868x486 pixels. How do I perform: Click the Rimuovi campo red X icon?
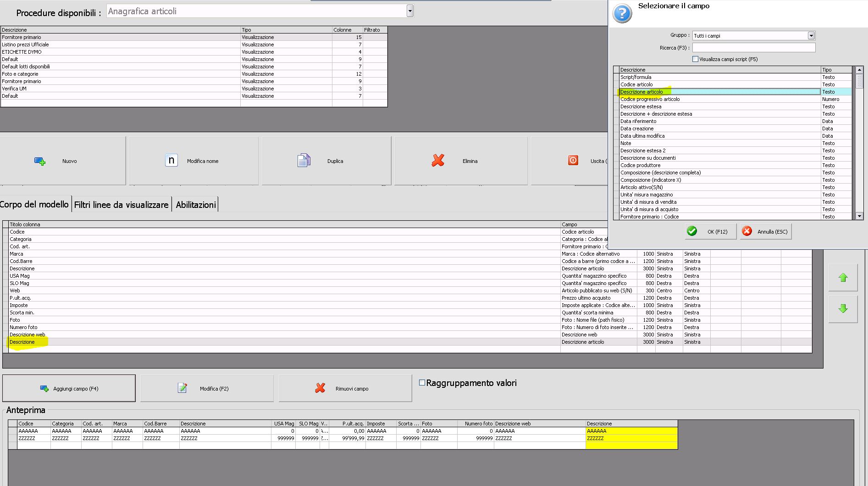(320, 388)
